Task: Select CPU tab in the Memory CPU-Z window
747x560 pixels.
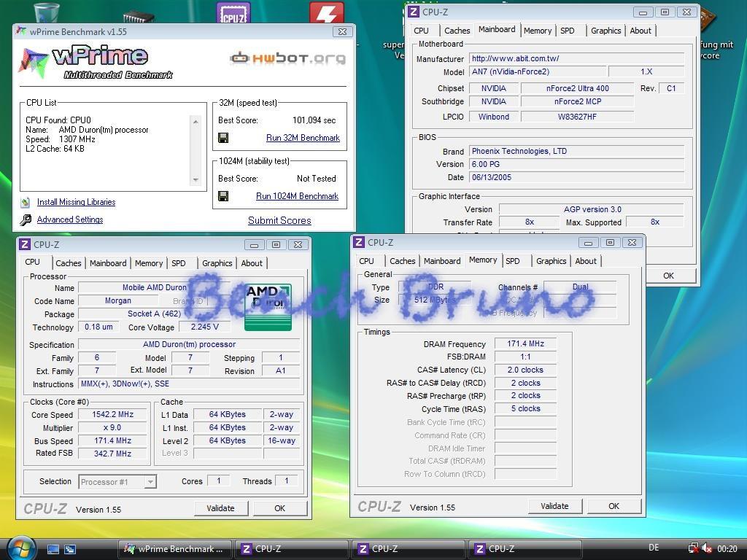Action: (366, 261)
